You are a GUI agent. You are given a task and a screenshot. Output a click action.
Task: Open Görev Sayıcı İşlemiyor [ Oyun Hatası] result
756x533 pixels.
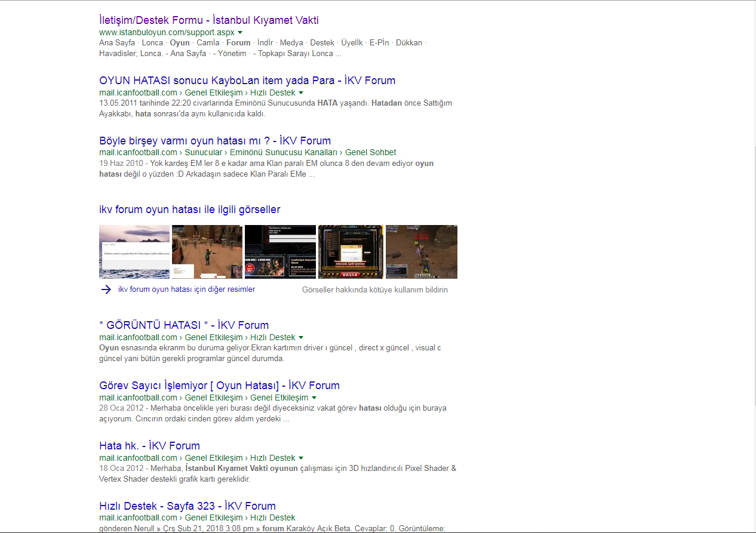[x=219, y=386]
